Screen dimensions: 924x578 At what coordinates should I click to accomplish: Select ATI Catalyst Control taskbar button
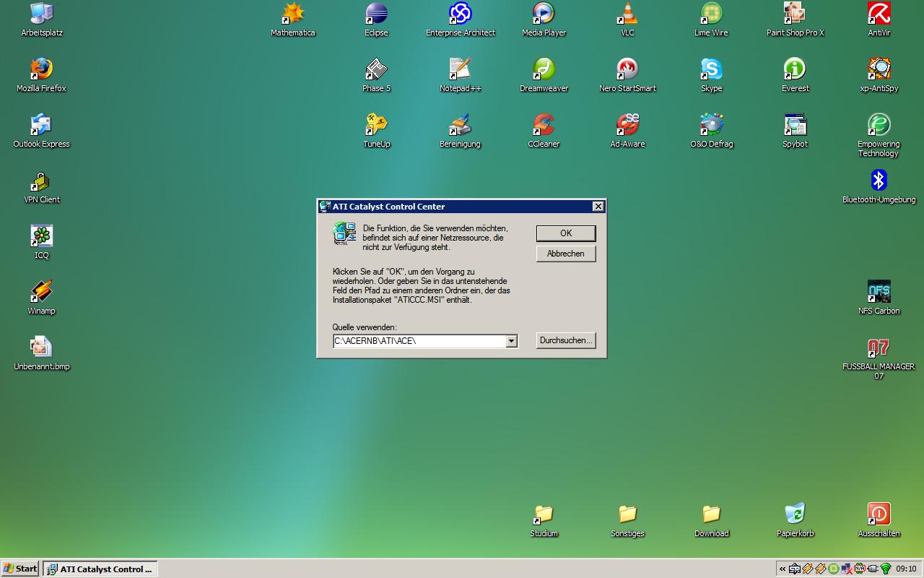(x=100, y=569)
